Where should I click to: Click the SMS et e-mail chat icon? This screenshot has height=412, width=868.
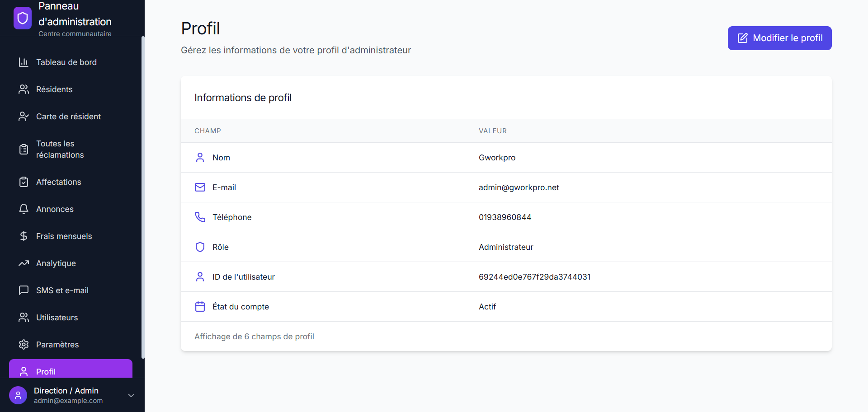pyautogui.click(x=24, y=290)
